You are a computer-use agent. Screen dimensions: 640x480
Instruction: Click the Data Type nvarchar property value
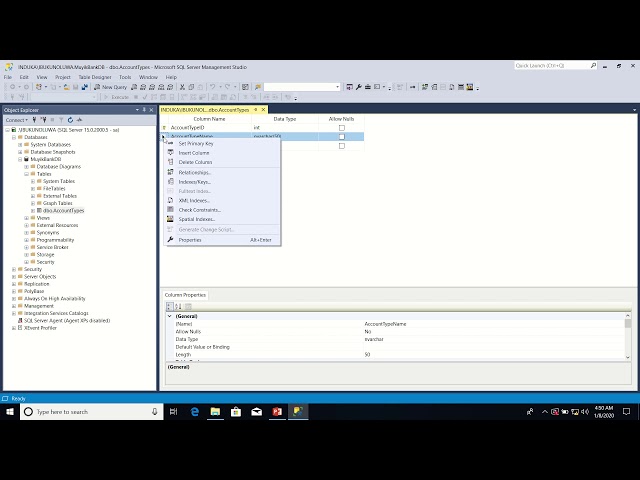point(374,339)
